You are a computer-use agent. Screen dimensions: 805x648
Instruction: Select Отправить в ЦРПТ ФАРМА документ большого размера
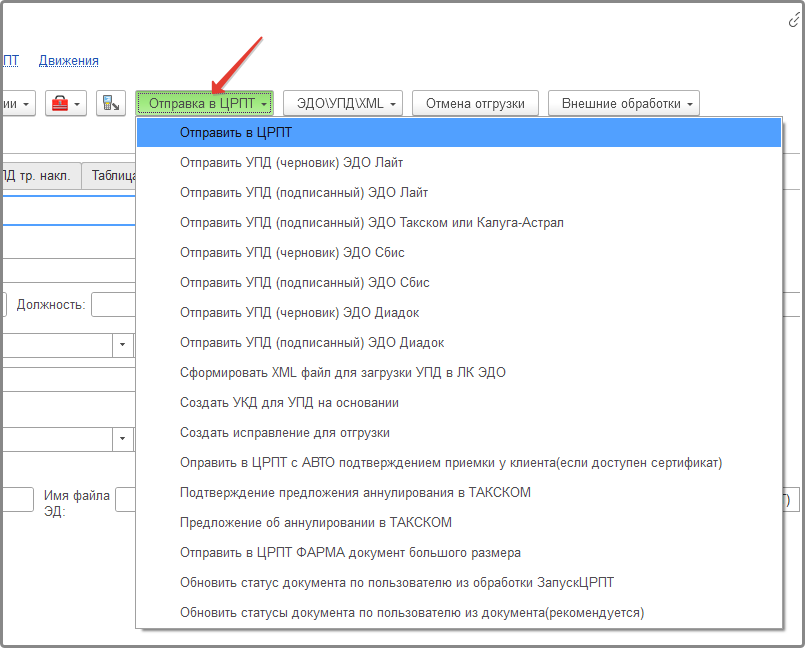coord(459,553)
